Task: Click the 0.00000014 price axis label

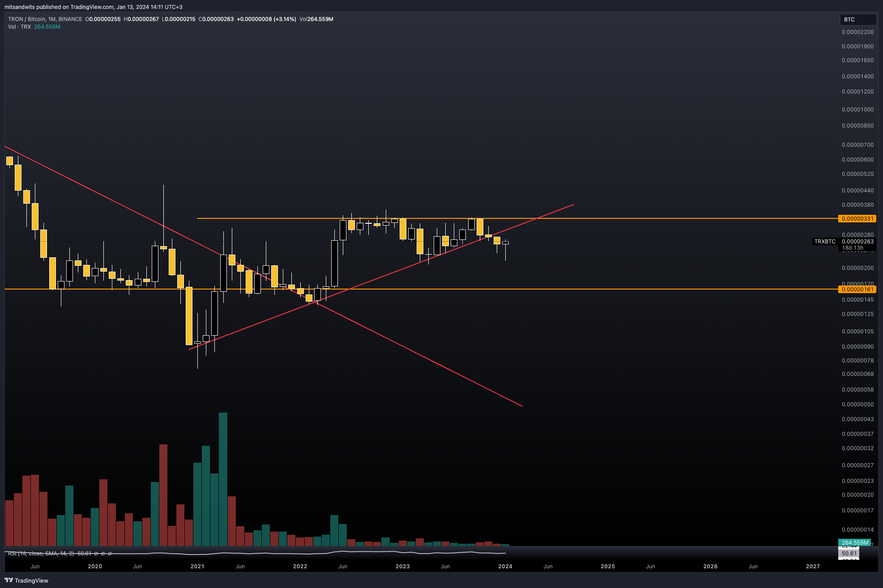Action: pyautogui.click(x=857, y=530)
